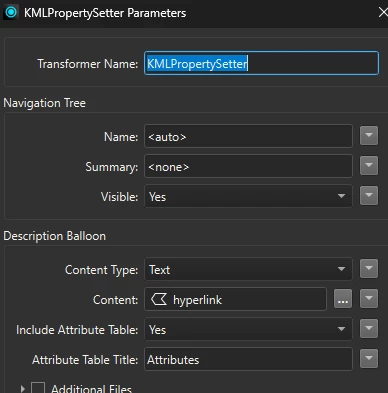Image resolution: width=388 pixels, height=393 pixels.
Task: Click the hyperlink attribute icon in Content
Action: click(x=158, y=299)
